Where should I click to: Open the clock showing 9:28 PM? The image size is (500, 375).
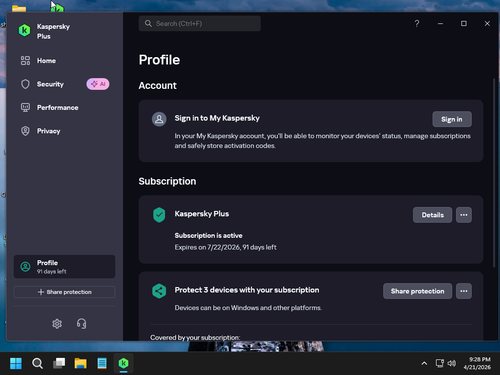coord(477,363)
